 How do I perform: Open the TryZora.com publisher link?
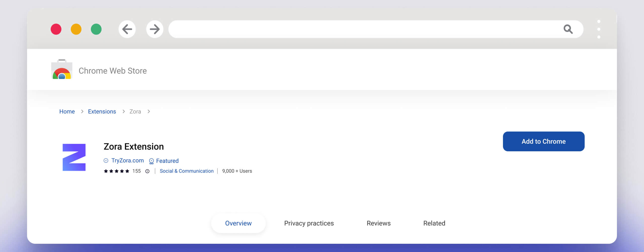(x=128, y=161)
